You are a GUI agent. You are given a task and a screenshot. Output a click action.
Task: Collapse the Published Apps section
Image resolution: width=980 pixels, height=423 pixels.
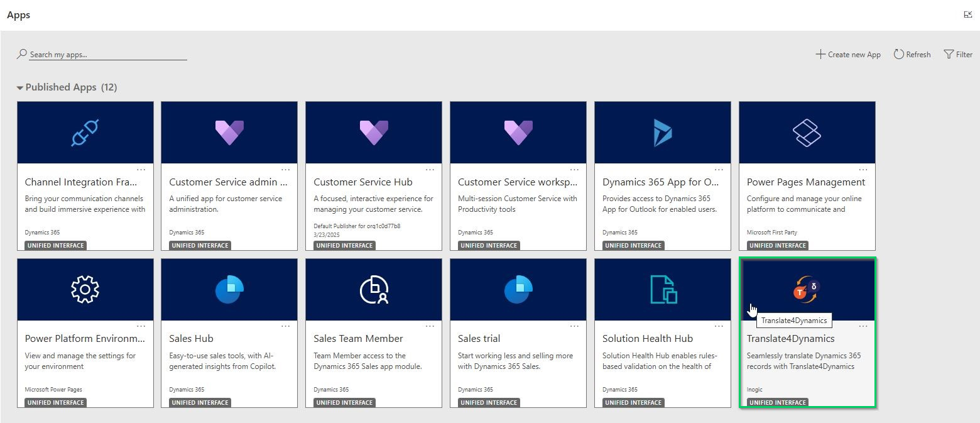click(20, 88)
